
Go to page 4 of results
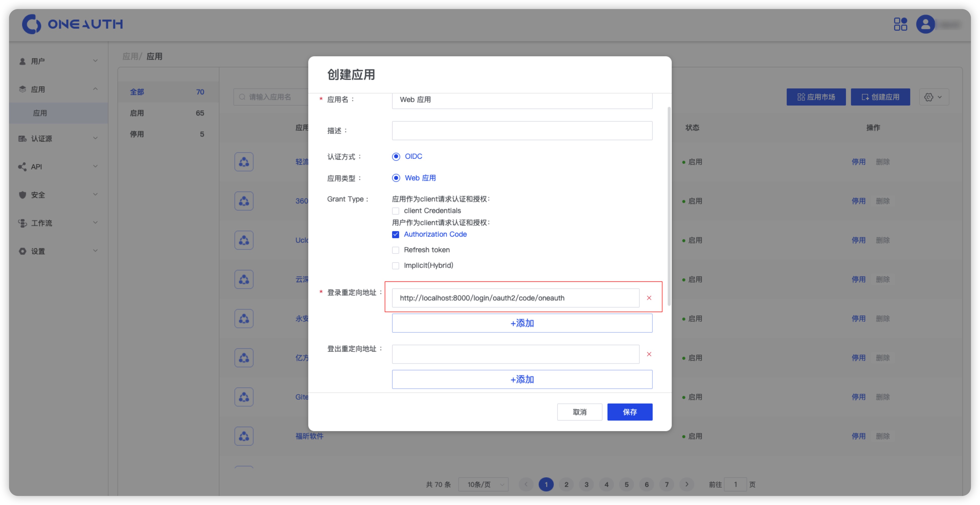click(x=606, y=484)
